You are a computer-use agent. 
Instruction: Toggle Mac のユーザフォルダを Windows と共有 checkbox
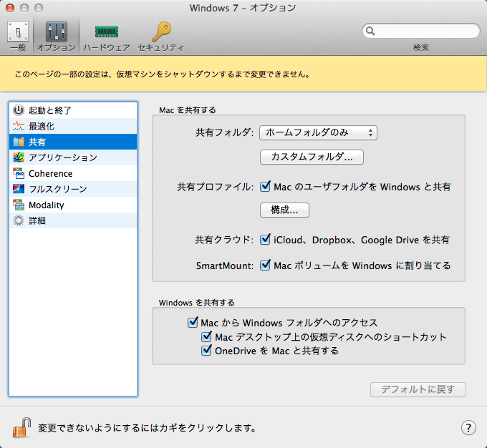coord(265,187)
